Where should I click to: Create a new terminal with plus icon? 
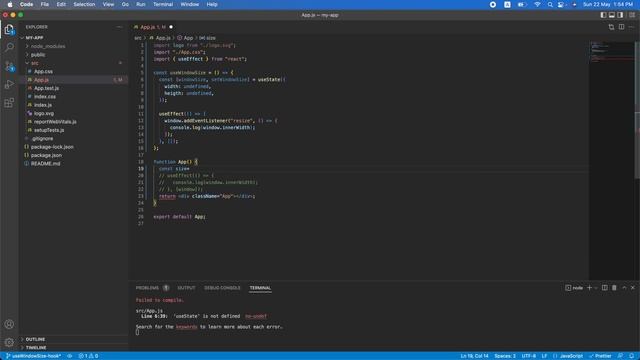coord(589,288)
